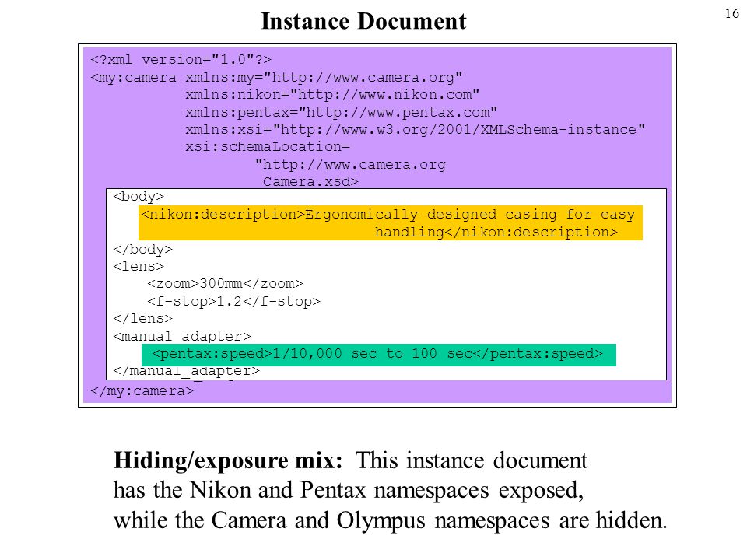Click the xmlns:pentax namespace line
747x560 pixels.
(341, 112)
